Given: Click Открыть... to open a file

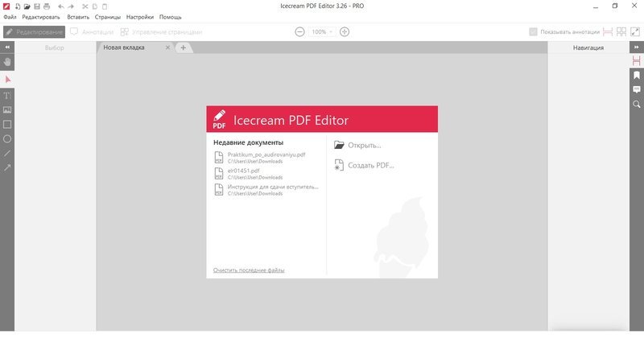Looking at the screenshot, I should (357, 145).
